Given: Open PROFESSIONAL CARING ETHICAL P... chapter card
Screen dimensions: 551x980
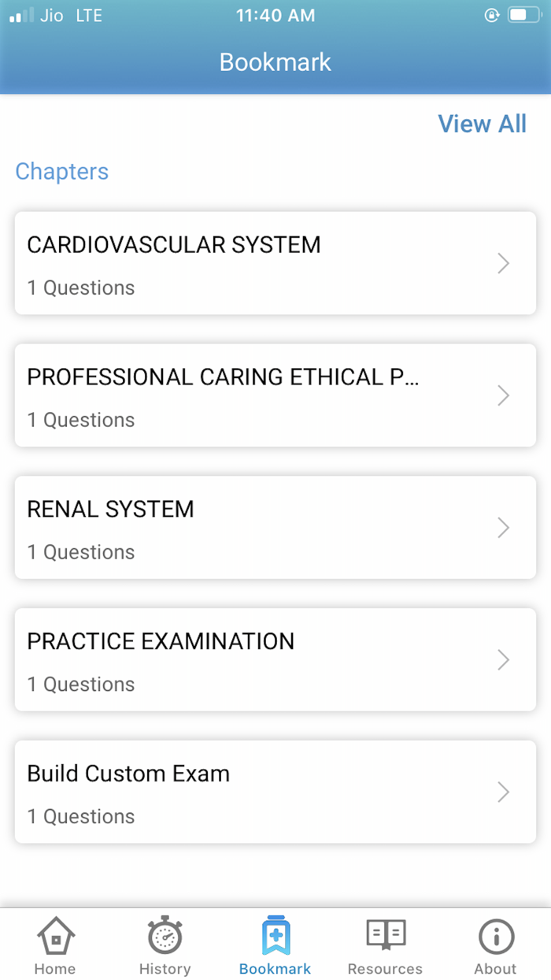Looking at the screenshot, I should (x=275, y=395).
